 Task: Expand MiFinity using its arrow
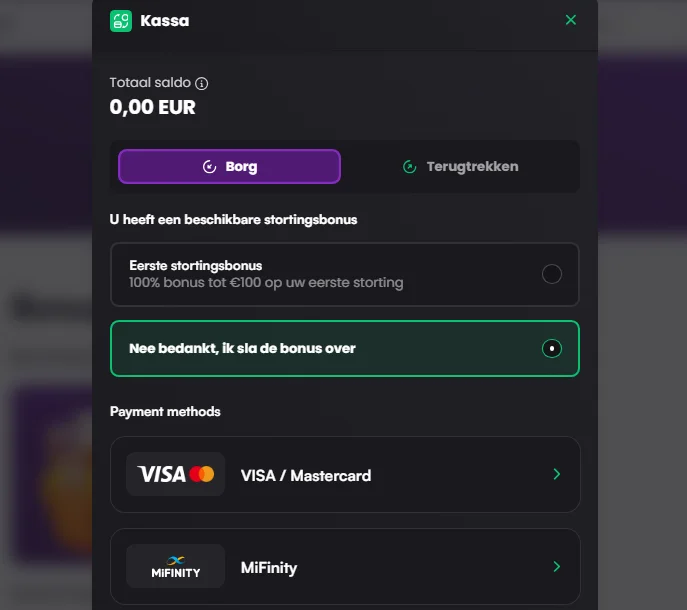point(557,567)
